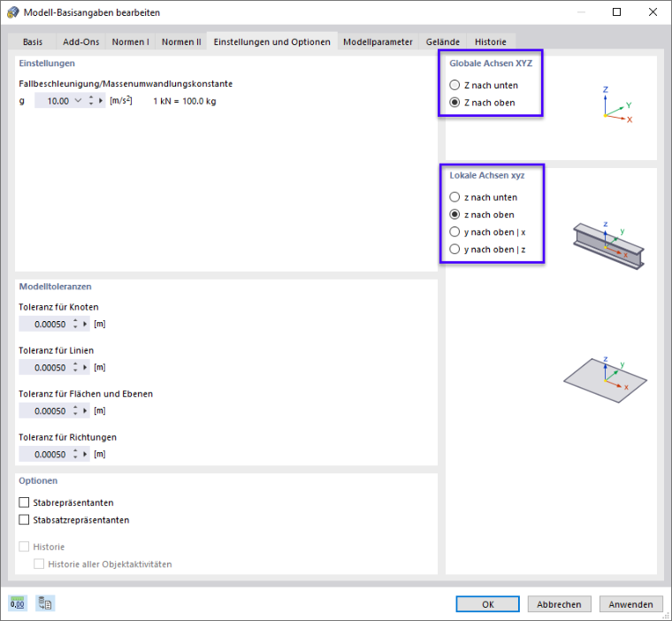The width and height of the screenshot is (672, 621).
Task: Maximize the dialog window
Action: 616,12
